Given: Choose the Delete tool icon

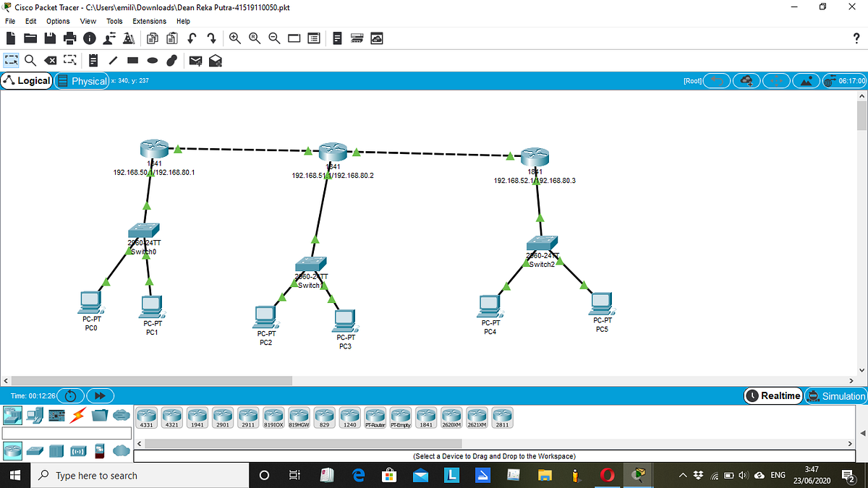Looking at the screenshot, I should pyautogui.click(x=50, y=61).
